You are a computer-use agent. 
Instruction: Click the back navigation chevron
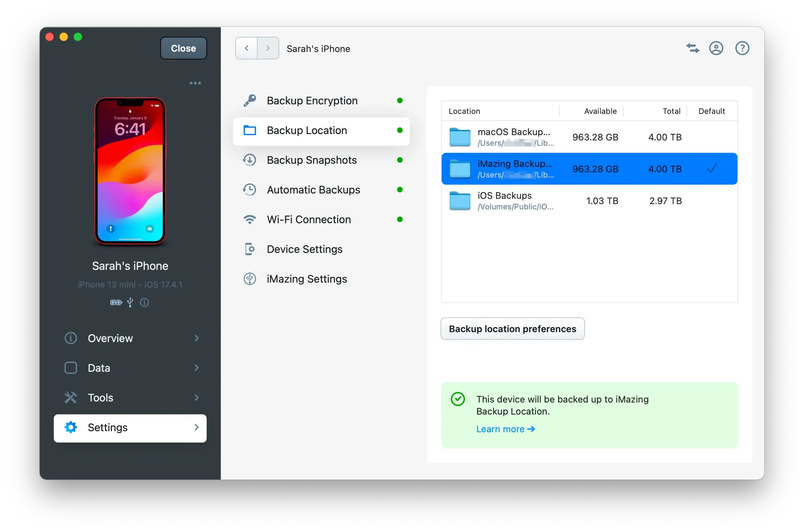[x=246, y=48]
